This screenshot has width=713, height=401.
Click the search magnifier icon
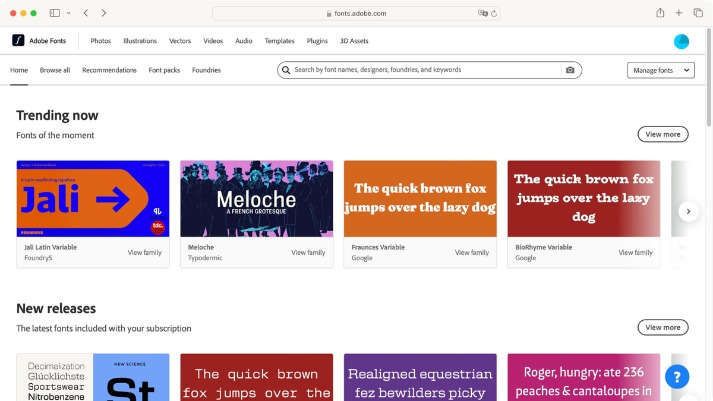[x=286, y=70]
